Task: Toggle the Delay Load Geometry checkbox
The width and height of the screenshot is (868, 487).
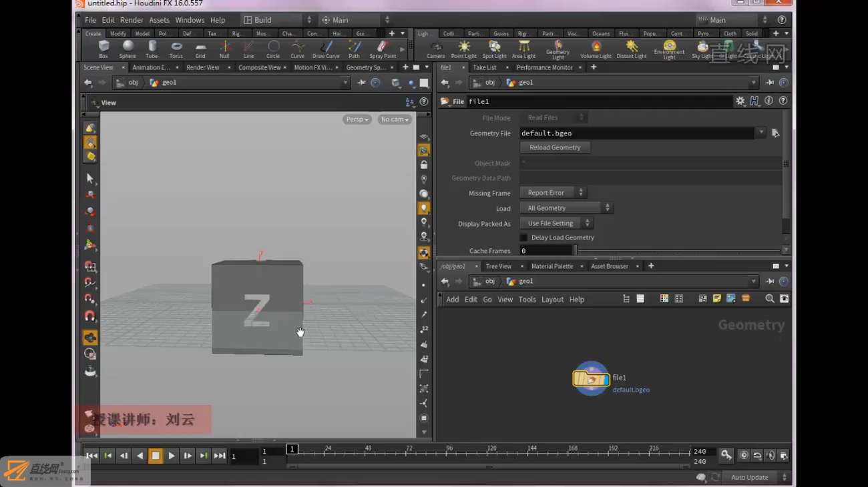Action: coord(523,237)
